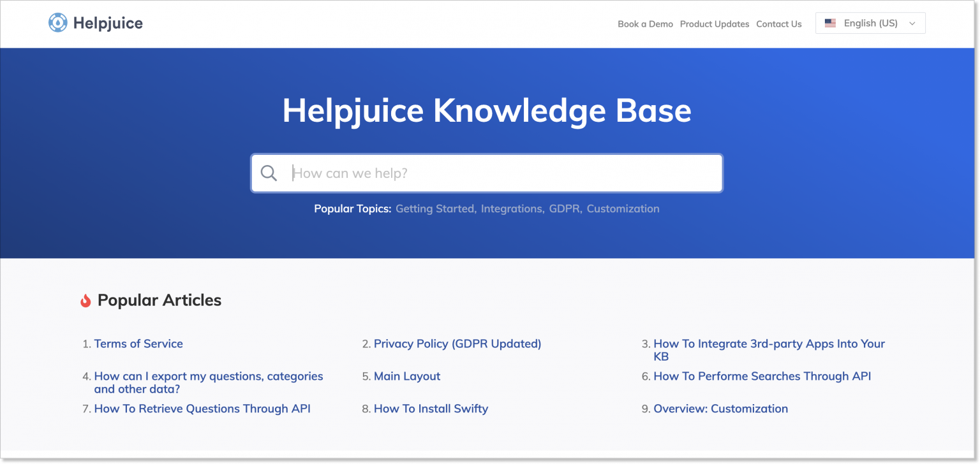This screenshot has width=980, height=464.
Task: Open the Privacy Policy (GDPR Updated) article
Action: 457,344
